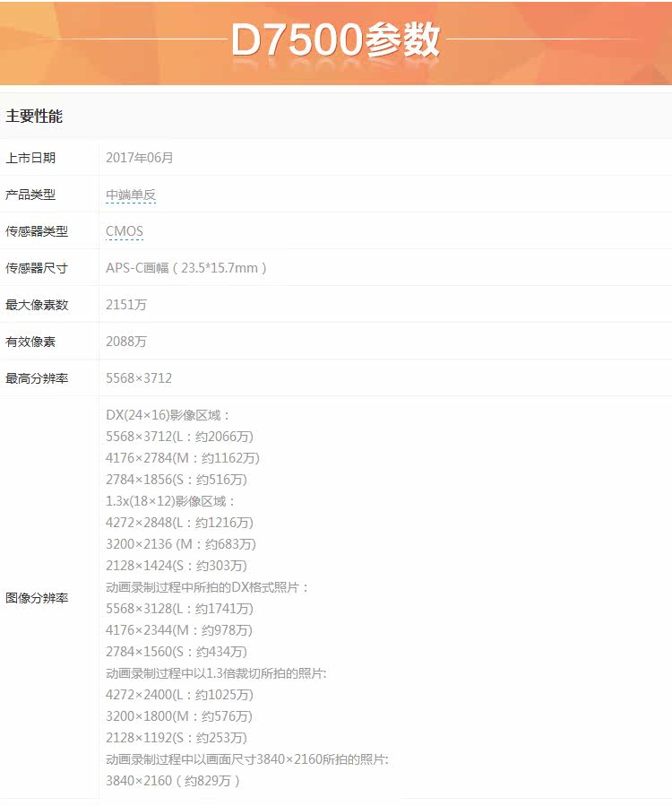The height and width of the screenshot is (806, 672).
Task: Select the 2784×1856(S：约516万) line
Action: coord(177,481)
